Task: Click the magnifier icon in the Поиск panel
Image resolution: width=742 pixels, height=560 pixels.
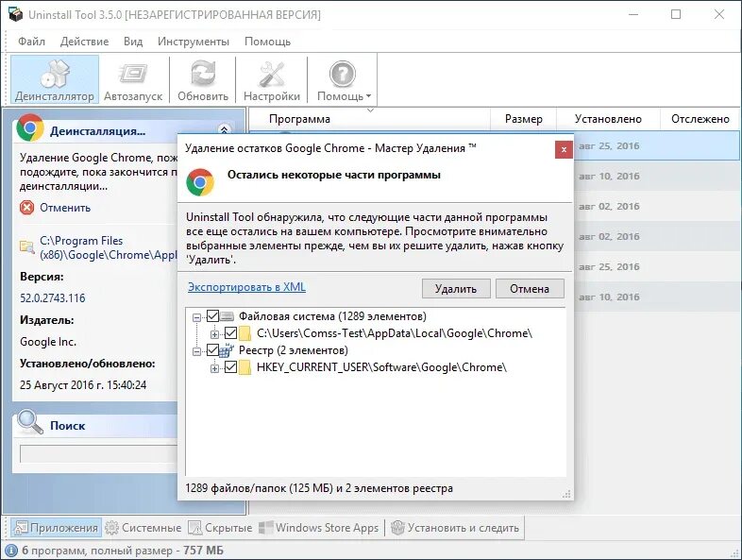Action: (29, 421)
